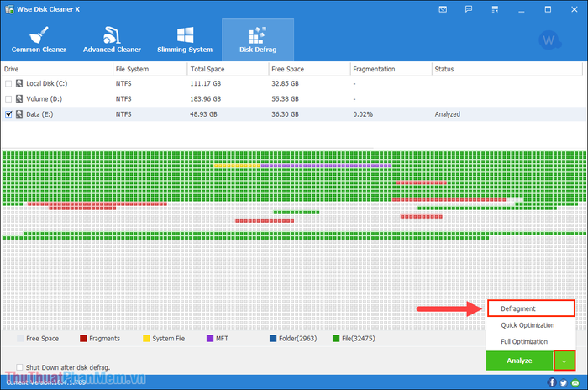The height and width of the screenshot is (390, 588).
Task: Check the Local Disk (C:) checkbox
Action: click(8, 84)
